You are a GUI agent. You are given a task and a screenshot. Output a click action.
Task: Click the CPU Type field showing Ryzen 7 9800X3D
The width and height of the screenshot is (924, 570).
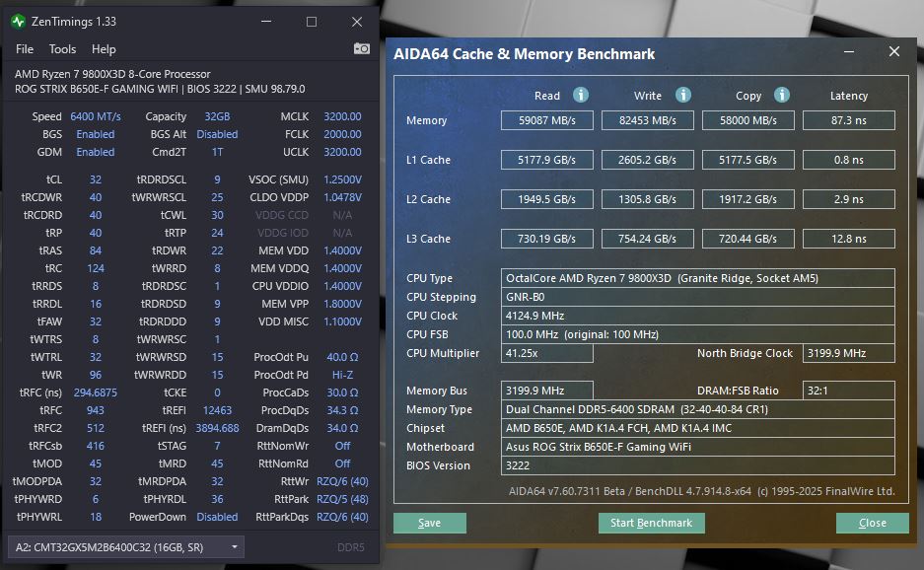pos(698,278)
